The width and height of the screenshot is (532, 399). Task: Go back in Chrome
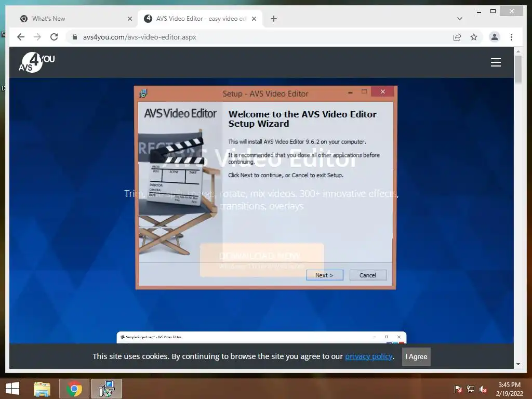(21, 37)
